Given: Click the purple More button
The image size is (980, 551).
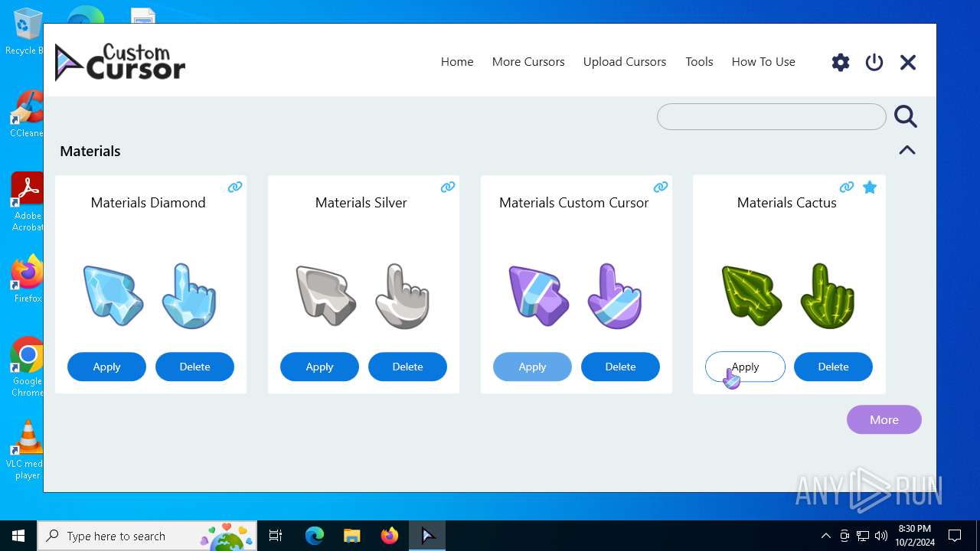Looking at the screenshot, I should [884, 419].
